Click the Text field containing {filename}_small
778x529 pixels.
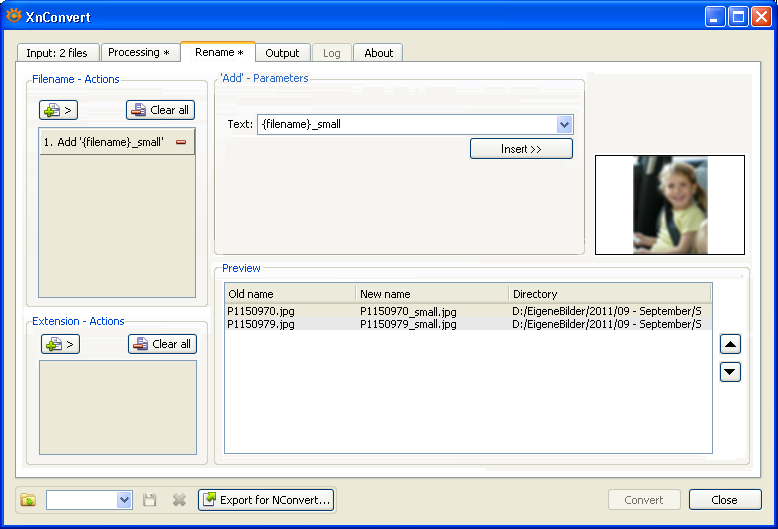407,125
